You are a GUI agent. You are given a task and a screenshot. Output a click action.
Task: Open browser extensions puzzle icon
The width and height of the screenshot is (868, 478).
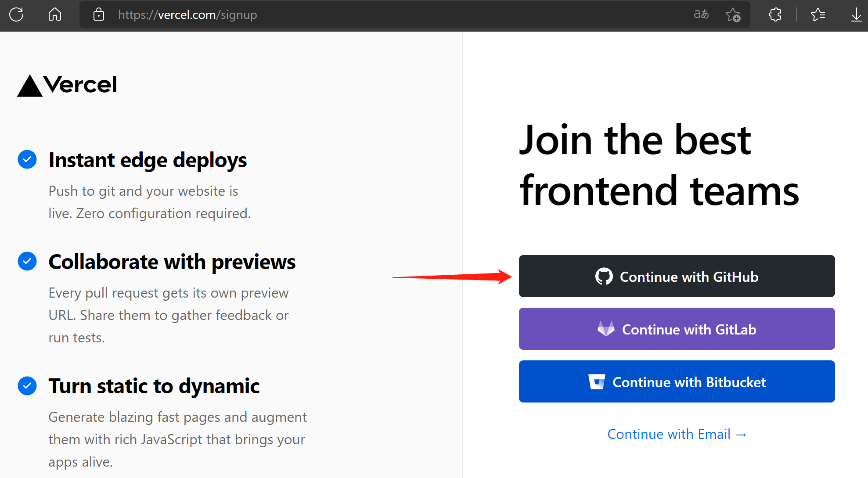click(775, 14)
